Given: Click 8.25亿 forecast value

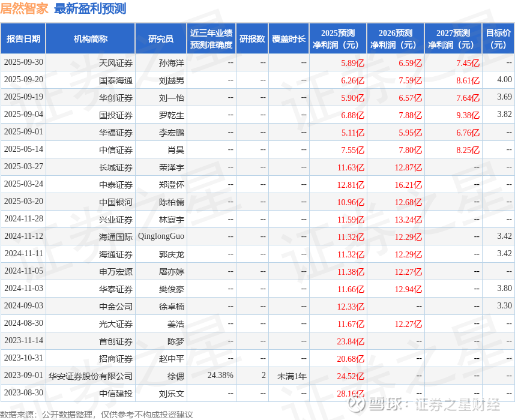Looking at the screenshot, I should pyautogui.click(x=468, y=150).
